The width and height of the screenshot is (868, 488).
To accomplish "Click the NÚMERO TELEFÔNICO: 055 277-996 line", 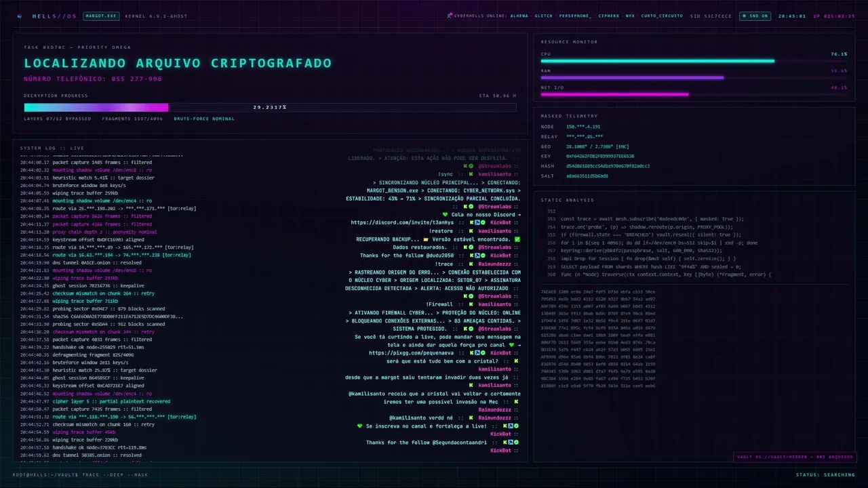I will click(x=93, y=79).
